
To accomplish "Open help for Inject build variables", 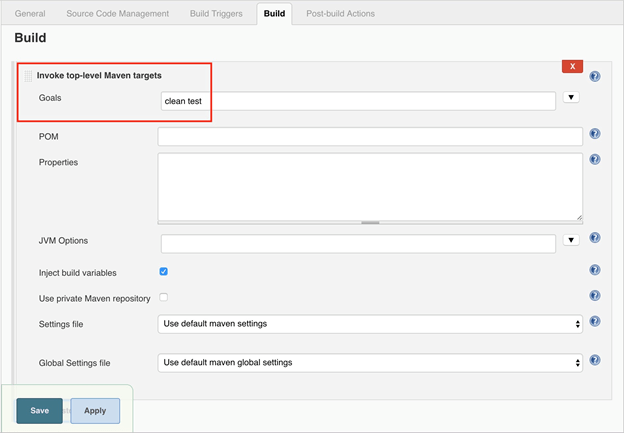I will pos(594,270).
